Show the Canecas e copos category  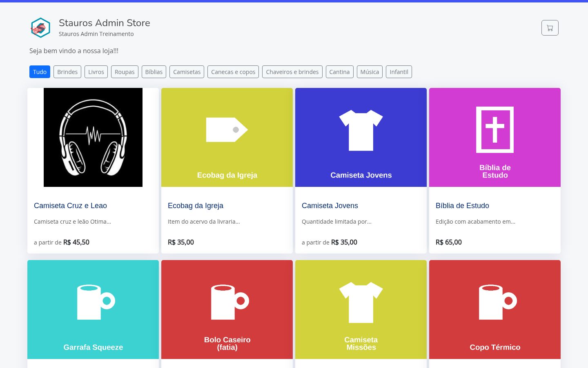(x=233, y=72)
